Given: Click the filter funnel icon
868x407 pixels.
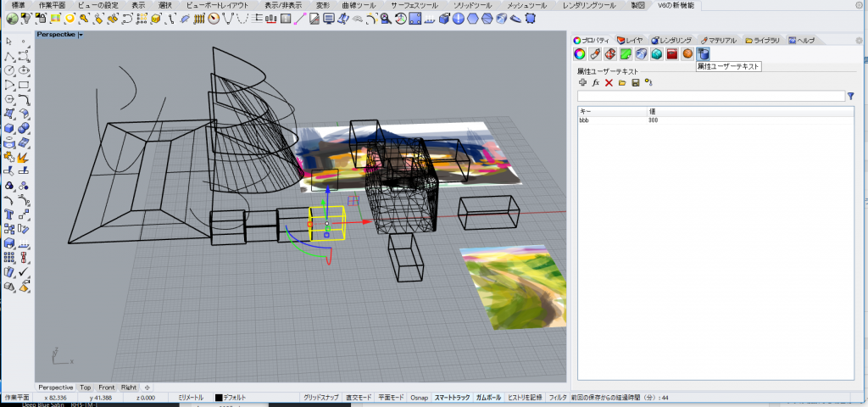Looking at the screenshot, I should (x=850, y=97).
